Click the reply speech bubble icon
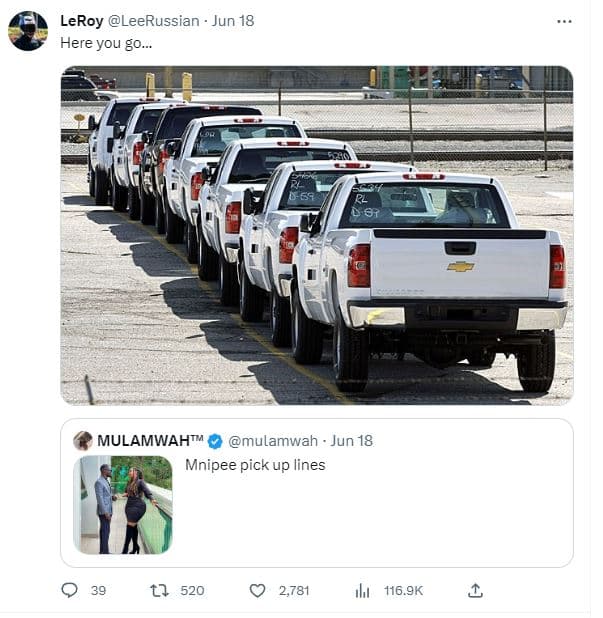Image resolution: width=603 pixels, height=618 pixels. [x=69, y=590]
